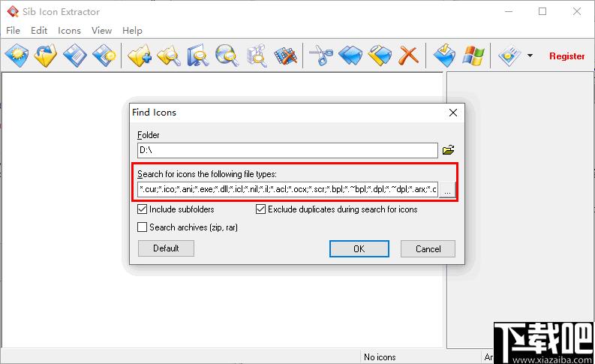The width and height of the screenshot is (595, 364).
Task: Click the Save As floppy with star icon
Action: [x=104, y=56]
